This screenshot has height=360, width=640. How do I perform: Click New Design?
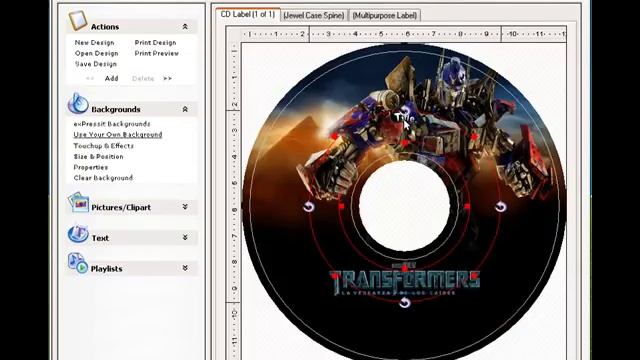tap(94, 42)
